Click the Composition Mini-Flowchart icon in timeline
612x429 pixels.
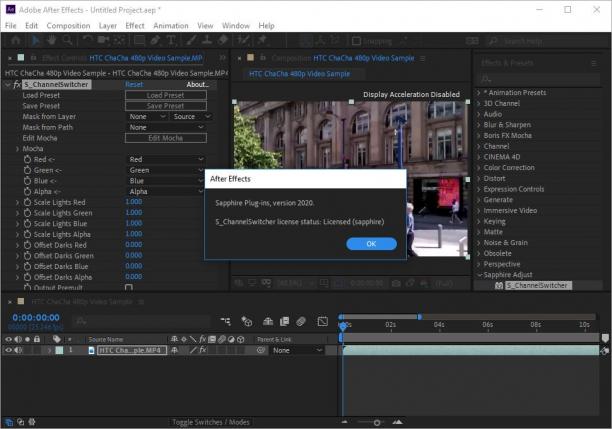226,321
